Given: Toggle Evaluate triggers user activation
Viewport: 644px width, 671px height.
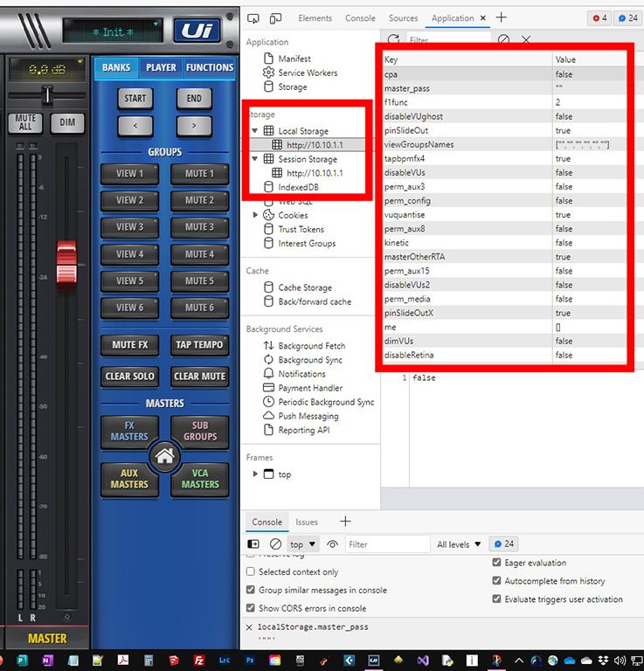Looking at the screenshot, I should pos(496,598).
